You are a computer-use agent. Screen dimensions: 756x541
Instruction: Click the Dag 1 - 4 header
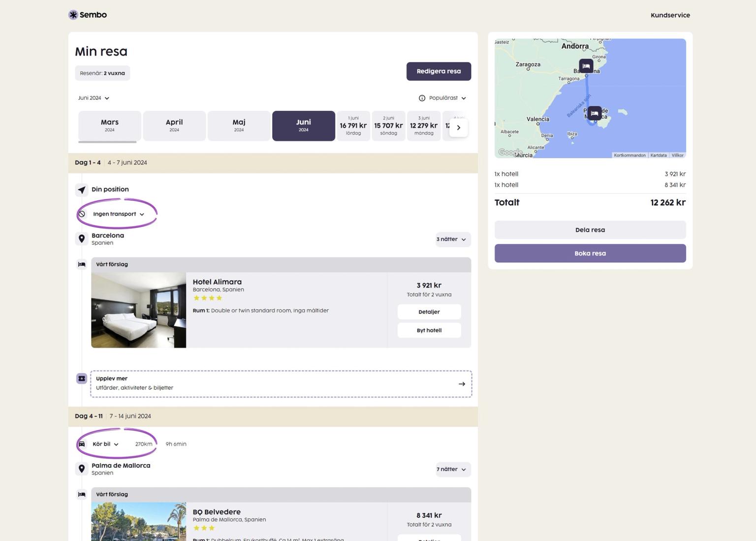pyautogui.click(x=273, y=163)
